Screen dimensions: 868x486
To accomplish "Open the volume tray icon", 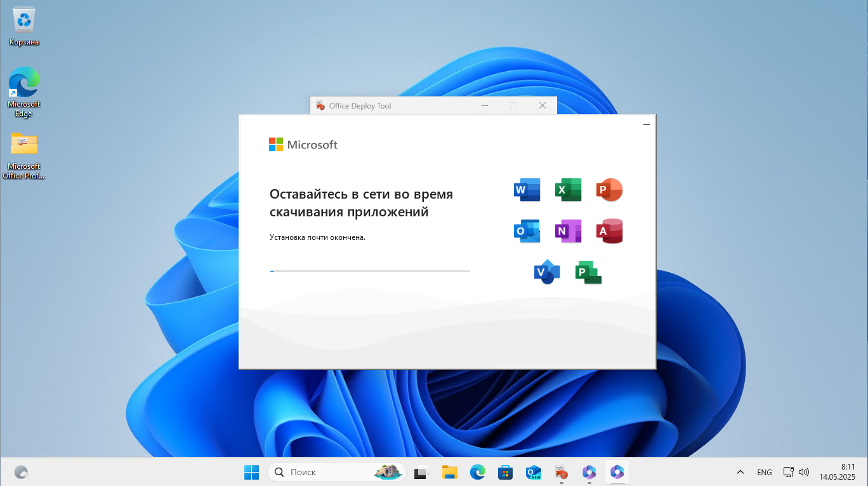I will click(x=804, y=472).
